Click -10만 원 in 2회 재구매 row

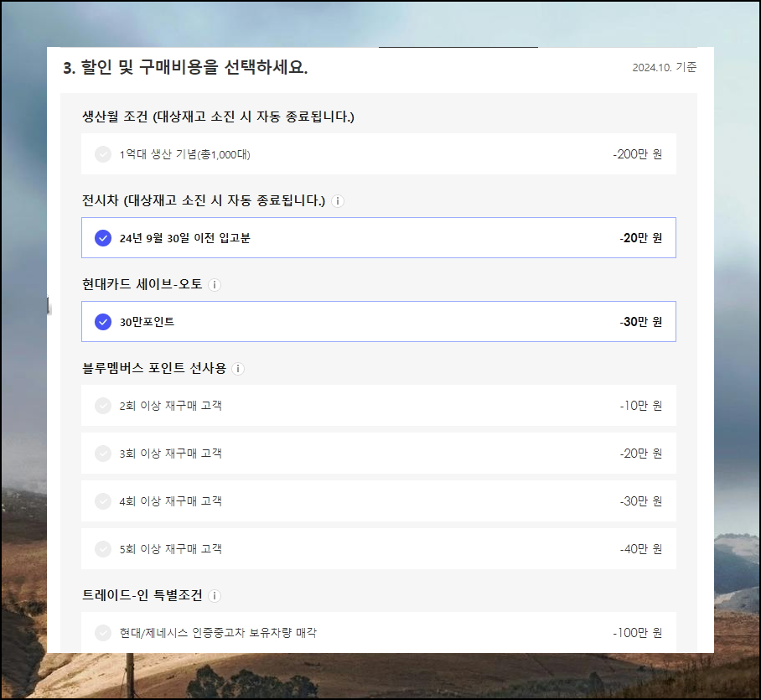[640, 406]
